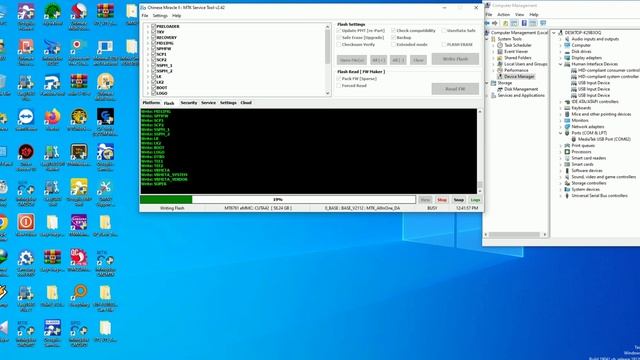The height and width of the screenshot is (360, 640).
Task: Click the Snap button
Action: (458, 200)
